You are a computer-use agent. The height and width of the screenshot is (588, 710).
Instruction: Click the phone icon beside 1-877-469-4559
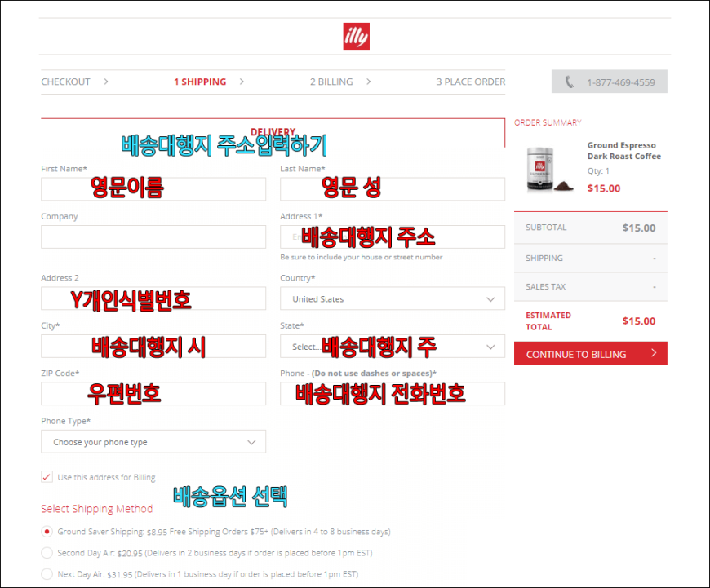tap(569, 82)
